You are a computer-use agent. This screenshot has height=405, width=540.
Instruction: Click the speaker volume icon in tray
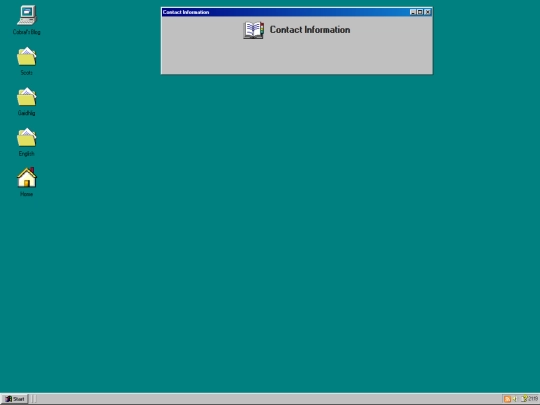pyautogui.click(x=515, y=399)
